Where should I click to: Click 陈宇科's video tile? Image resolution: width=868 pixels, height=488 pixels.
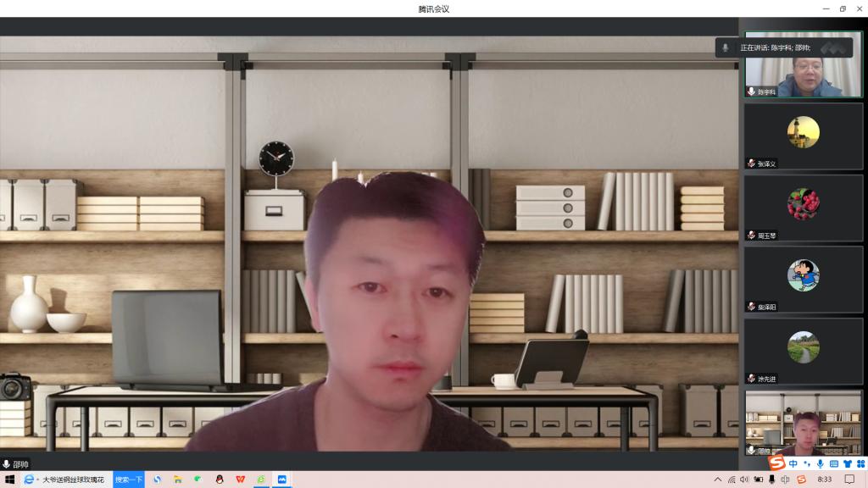tap(803, 66)
